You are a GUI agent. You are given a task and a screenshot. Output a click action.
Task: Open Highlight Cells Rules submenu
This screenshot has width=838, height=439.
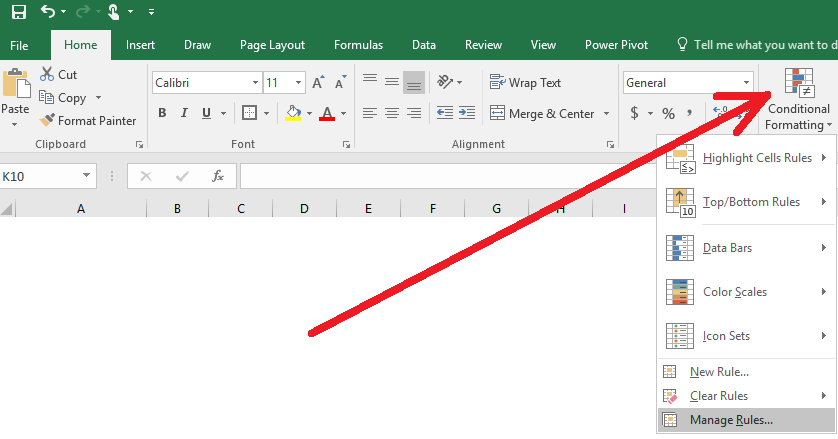click(x=746, y=158)
